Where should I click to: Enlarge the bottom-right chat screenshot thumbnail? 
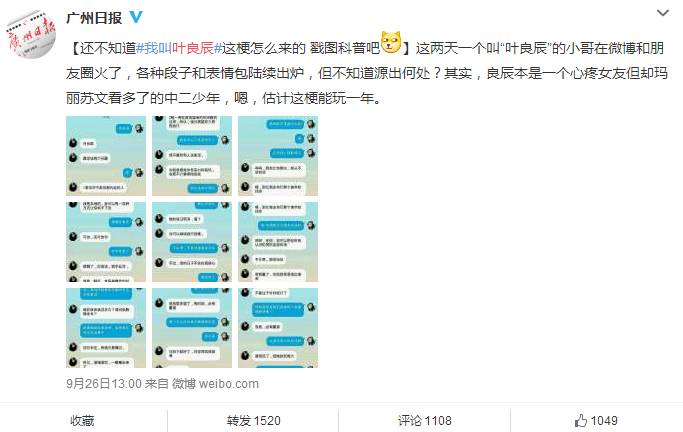[x=278, y=327]
